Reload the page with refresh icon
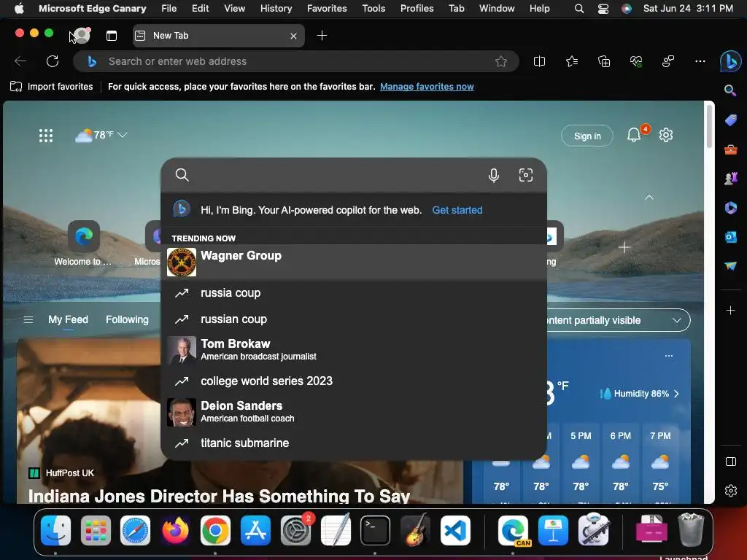The height and width of the screenshot is (560, 747). coord(53,61)
